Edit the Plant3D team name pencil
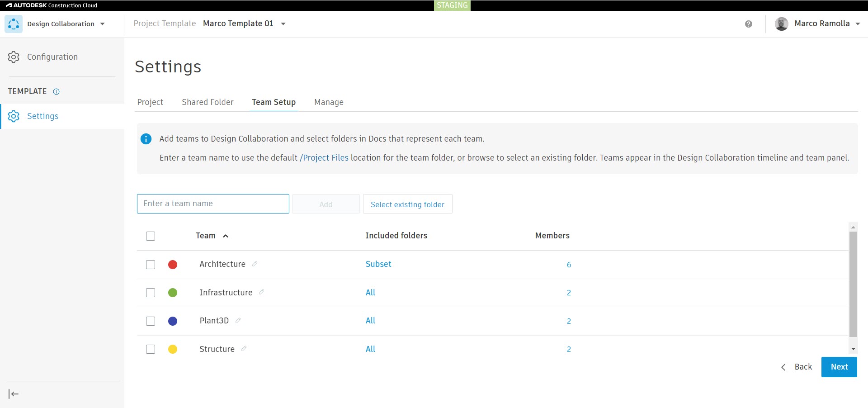Image resolution: width=868 pixels, height=408 pixels. [x=238, y=320]
